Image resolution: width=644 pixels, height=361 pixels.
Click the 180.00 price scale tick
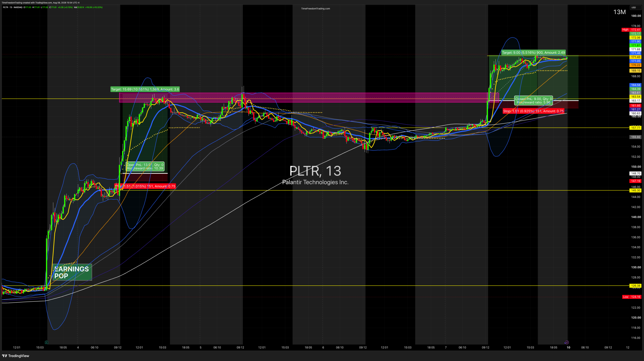tap(636, 16)
